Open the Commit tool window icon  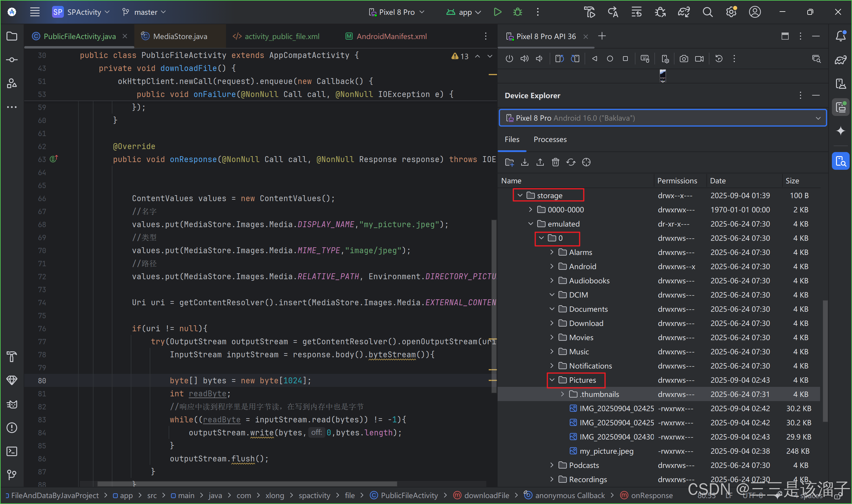(12, 60)
